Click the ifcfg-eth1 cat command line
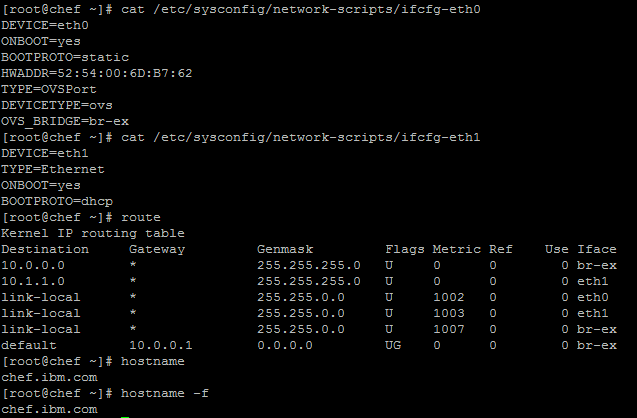This screenshot has width=637, height=418. [x=241, y=137]
